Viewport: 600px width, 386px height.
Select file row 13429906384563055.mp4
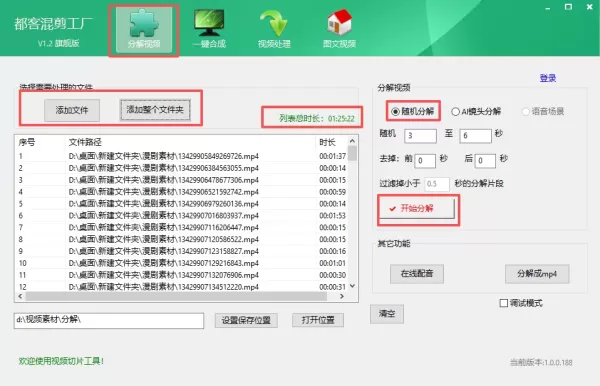(182, 168)
